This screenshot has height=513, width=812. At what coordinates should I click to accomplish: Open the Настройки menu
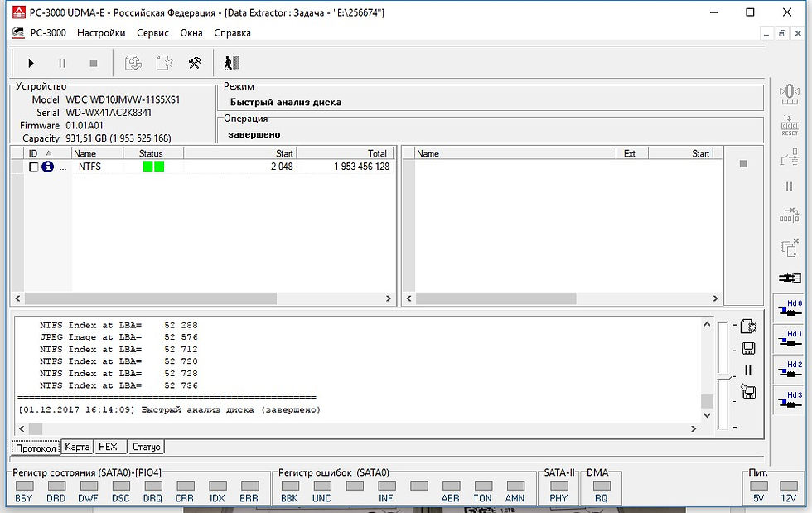[x=101, y=32]
